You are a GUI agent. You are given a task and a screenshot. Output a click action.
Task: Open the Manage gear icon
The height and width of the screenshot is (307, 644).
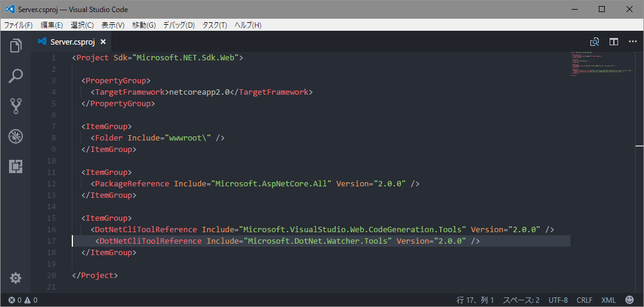point(16,278)
